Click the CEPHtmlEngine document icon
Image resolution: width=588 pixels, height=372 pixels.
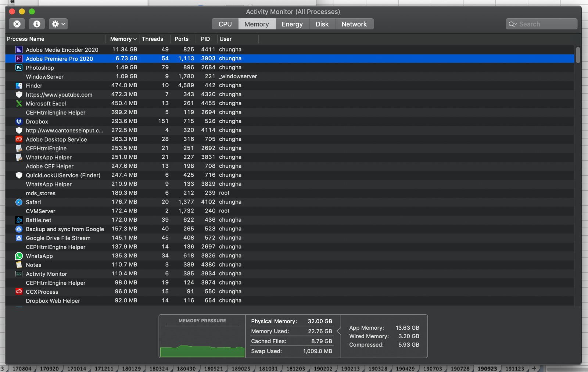pos(19,149)
